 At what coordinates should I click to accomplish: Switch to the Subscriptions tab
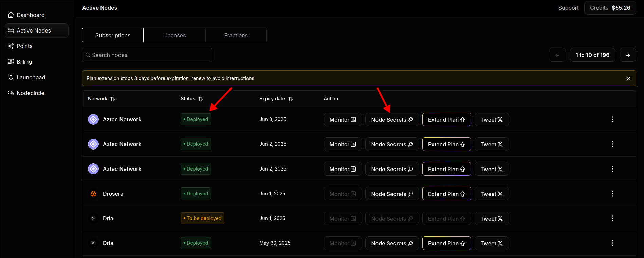[113, 35]
